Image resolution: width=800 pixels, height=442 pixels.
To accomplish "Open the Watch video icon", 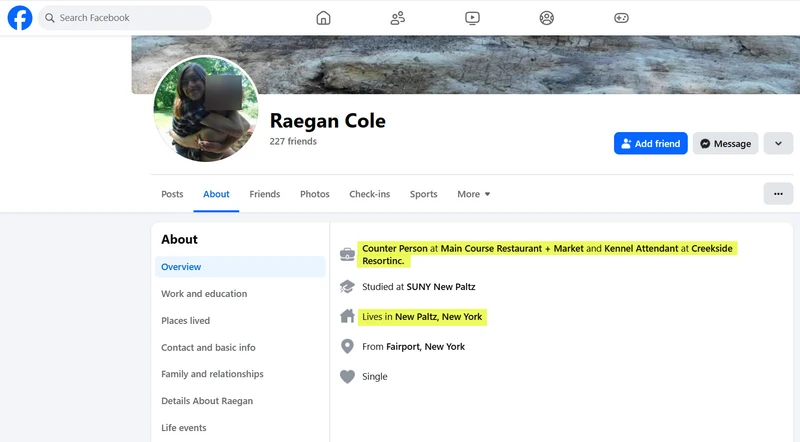I will pyautogui.click(x=472, y=18).
